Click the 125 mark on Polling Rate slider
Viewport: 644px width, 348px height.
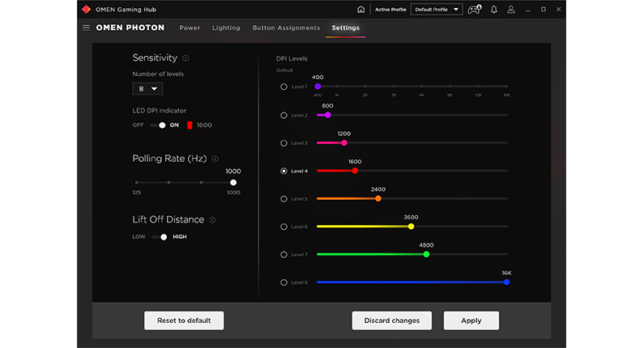pos(136,183)
